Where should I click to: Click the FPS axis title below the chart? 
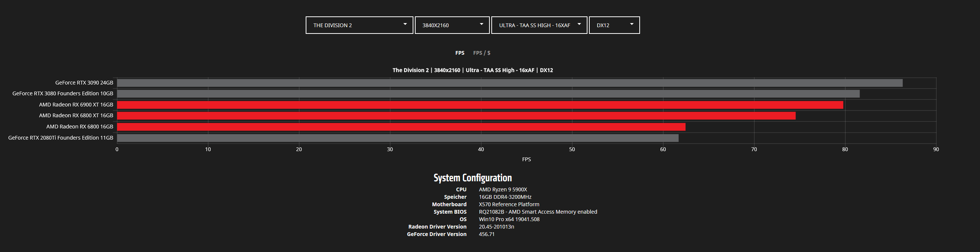click(x=526, y=159)
